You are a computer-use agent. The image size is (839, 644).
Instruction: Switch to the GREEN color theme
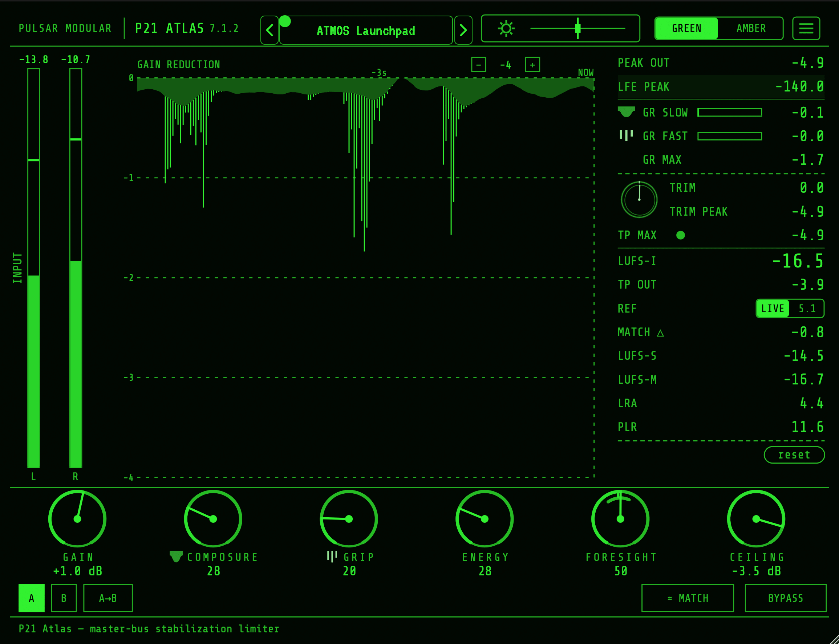coord(686,28)
